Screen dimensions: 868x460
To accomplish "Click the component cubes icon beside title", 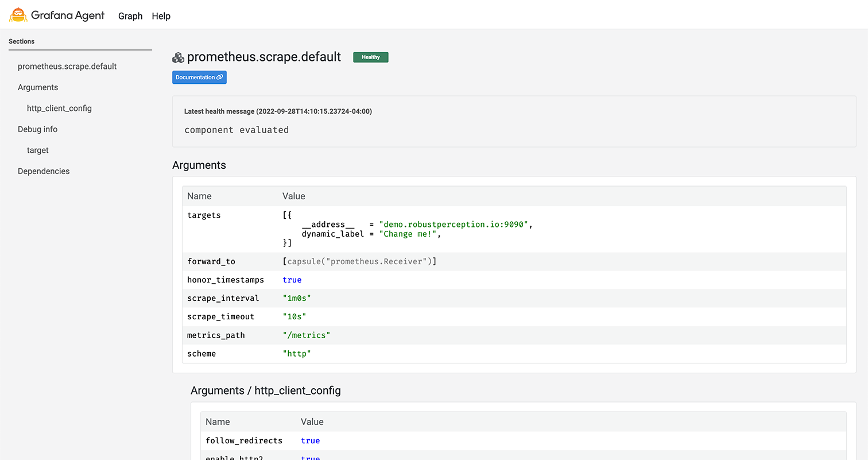I will tap(178, 57).
